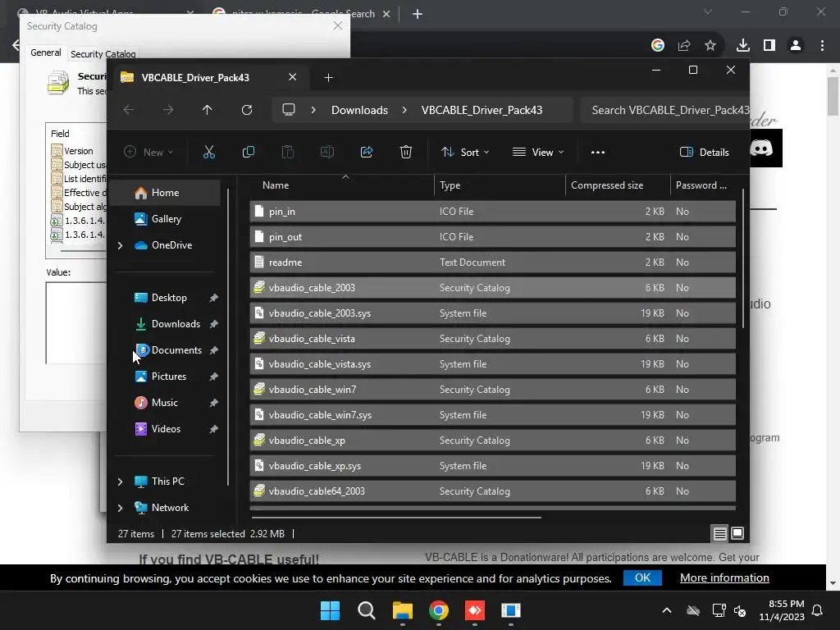
Task: Refresh the Explorer folder view
Action: coord(246,110)
